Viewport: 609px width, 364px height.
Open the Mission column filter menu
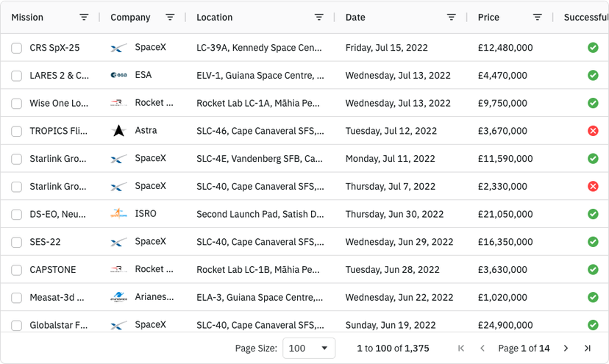84,17
